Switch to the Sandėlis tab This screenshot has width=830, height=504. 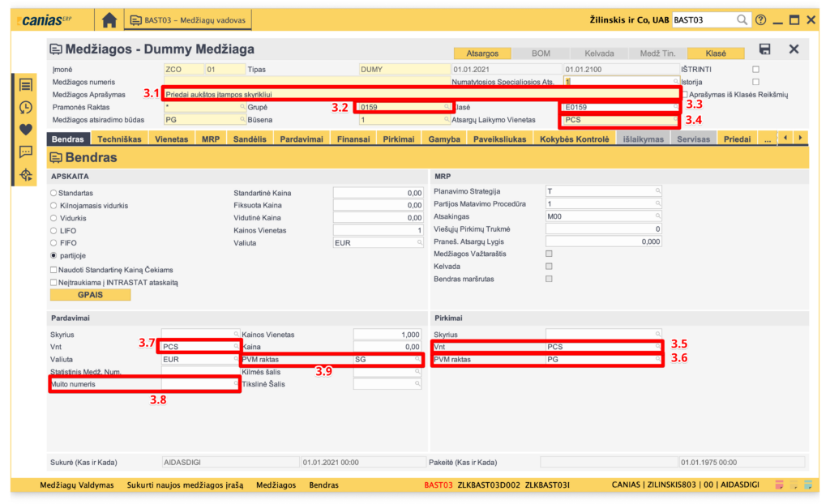[251, 139]
